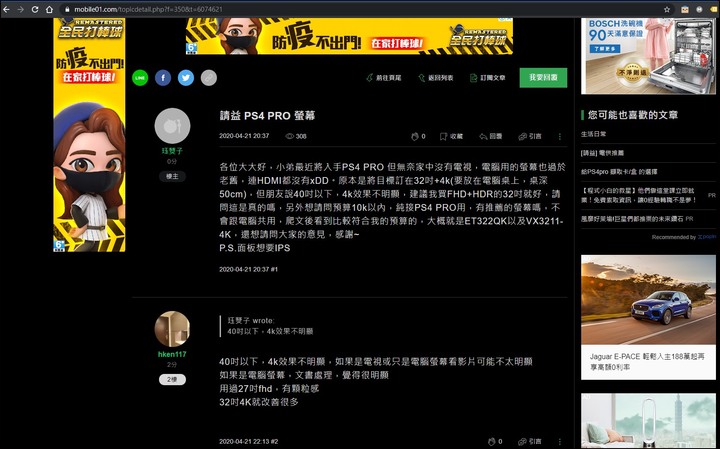
Task: Open hken117's profile avatar
Action: (x=172, y=329)
